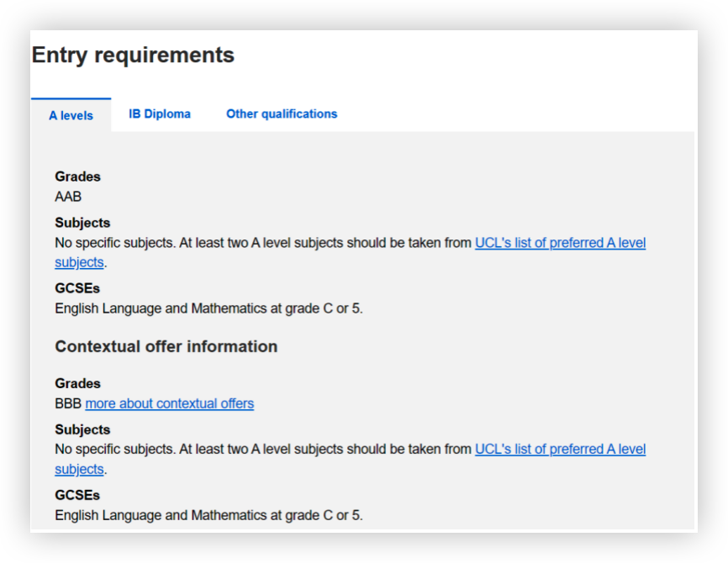Click GCSEs label above Contextual offer heading
Viewport: 728px width, 563px height.
click(77, 288)
